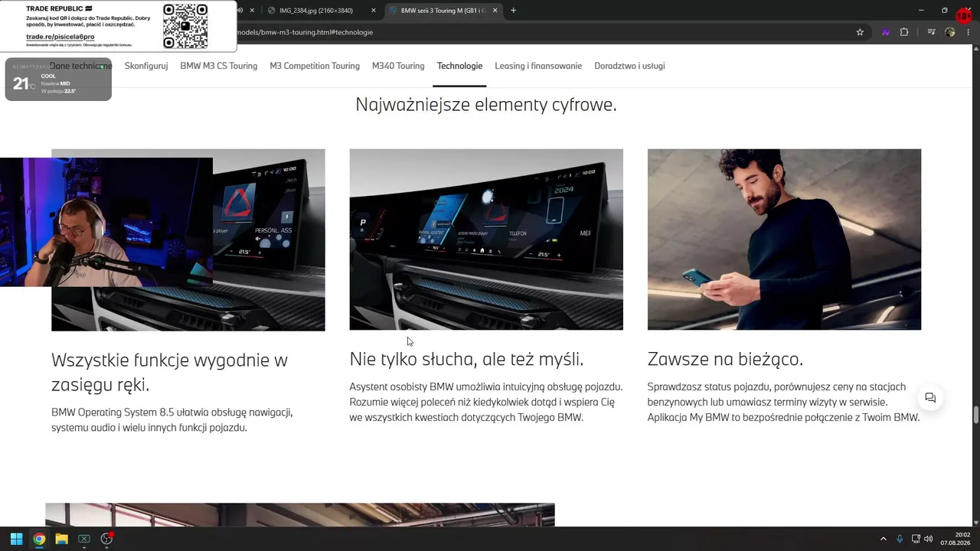The width and height of the screenshot is (980, 551).
Task: Open the chat widget icon on the page
Action: pyautogui.click(x=930, y=398)
